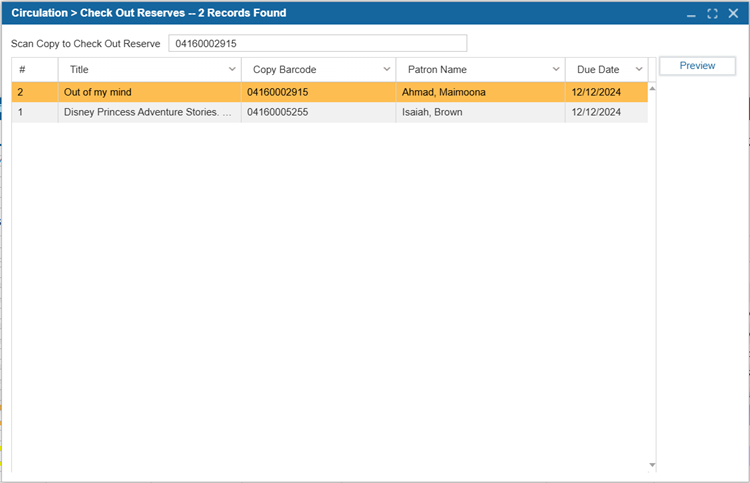Open the Title column dropdown arrow
Image resolution: width=750 pixels, height=483 pixels.
[232, 69]
